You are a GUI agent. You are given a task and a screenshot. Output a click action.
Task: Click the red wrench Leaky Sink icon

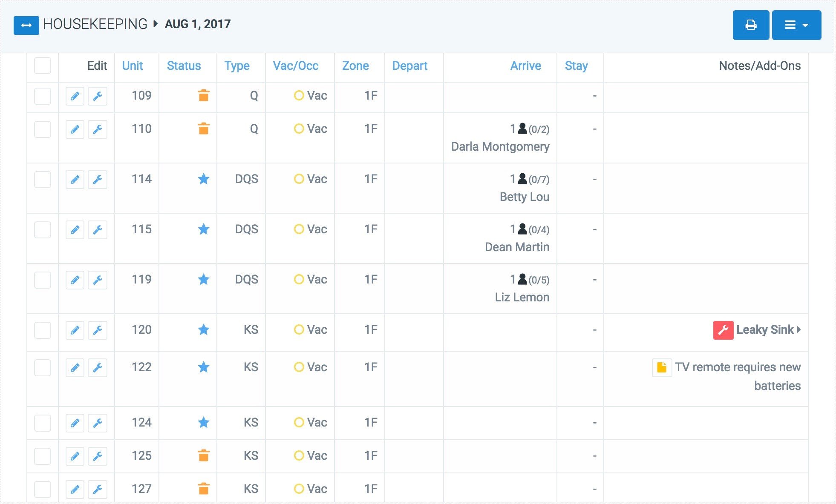[x=723, y=330]
